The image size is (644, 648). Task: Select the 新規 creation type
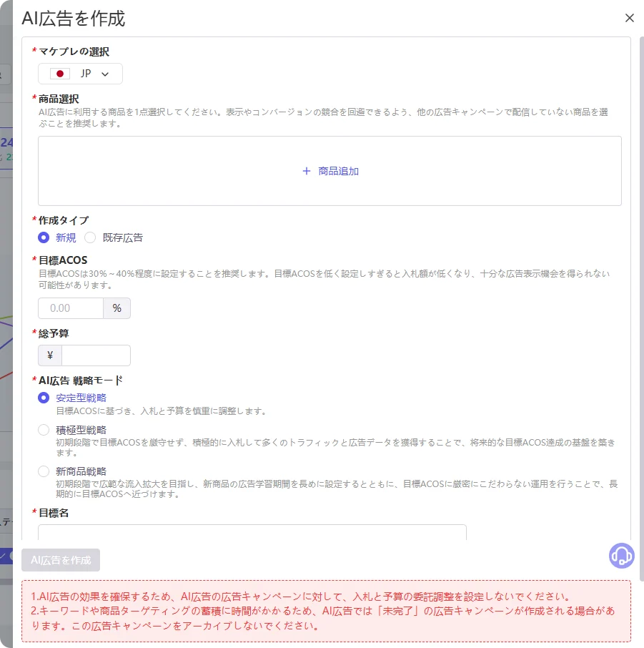tap(44, 237)
